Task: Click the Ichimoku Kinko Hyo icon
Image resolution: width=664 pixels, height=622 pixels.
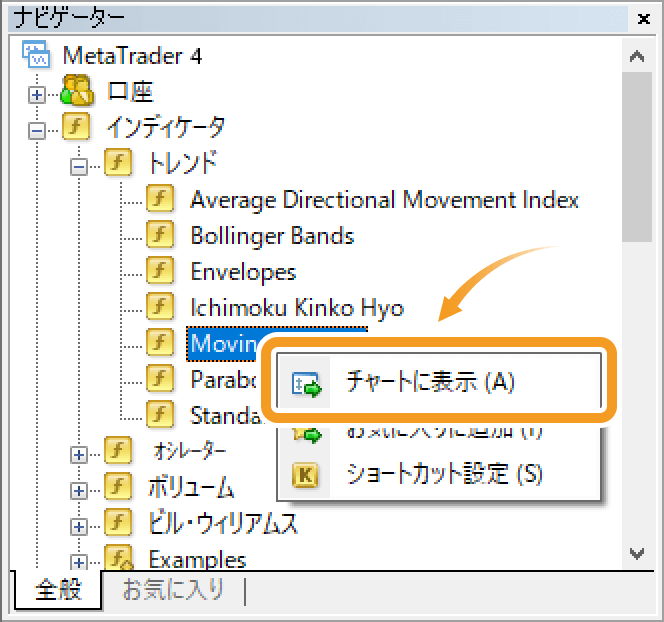Action: click(x=160, y=306)
